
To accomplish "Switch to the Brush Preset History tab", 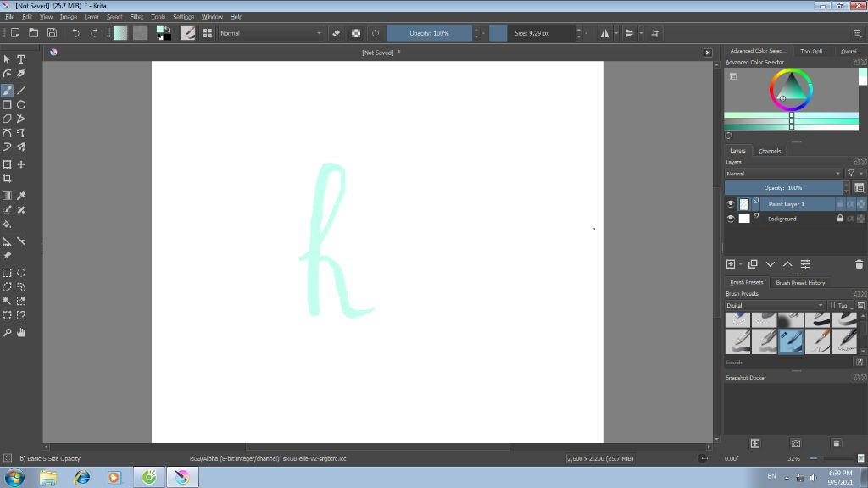I will 800,283.
